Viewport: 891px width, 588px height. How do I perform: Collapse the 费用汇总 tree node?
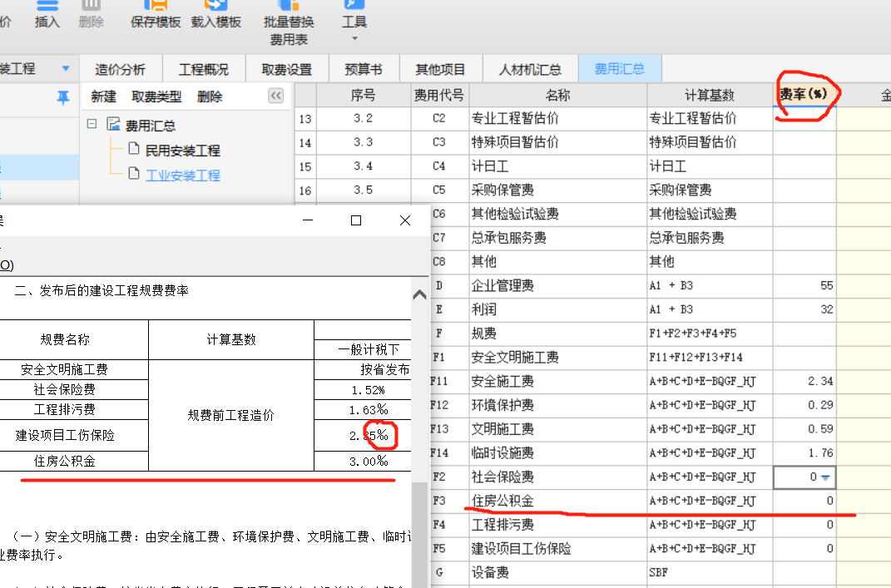click(92, 123)
